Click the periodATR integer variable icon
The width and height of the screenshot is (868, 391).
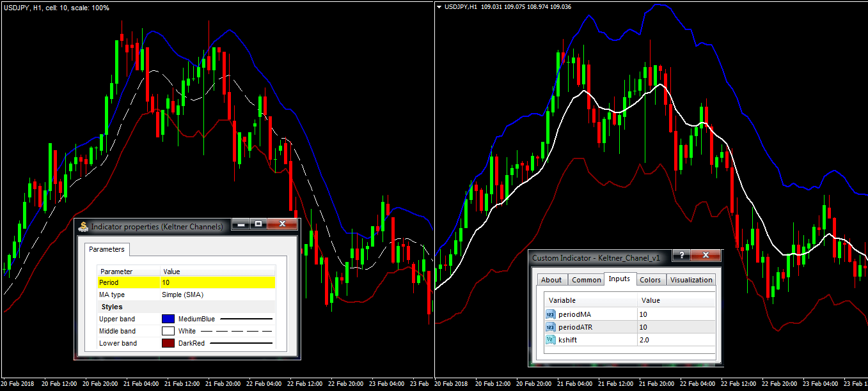[551, 327]
